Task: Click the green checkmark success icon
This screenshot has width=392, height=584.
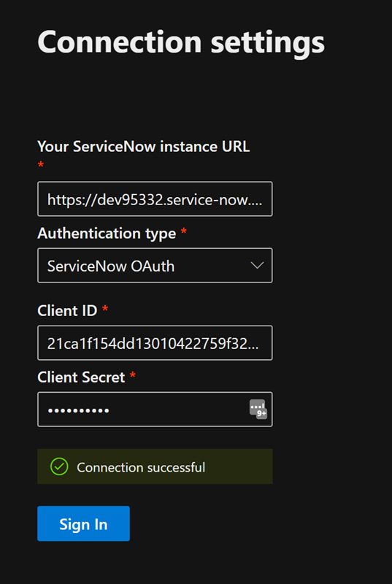Action: point(59,466)
